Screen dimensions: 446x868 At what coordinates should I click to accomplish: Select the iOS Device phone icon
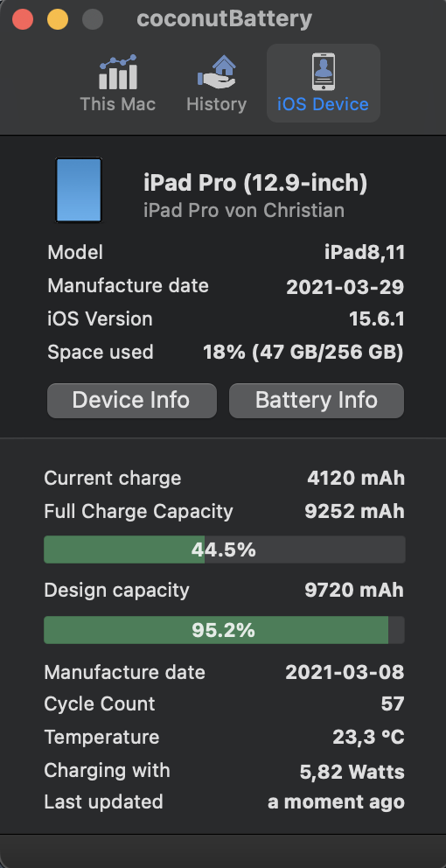click(324, 72)
